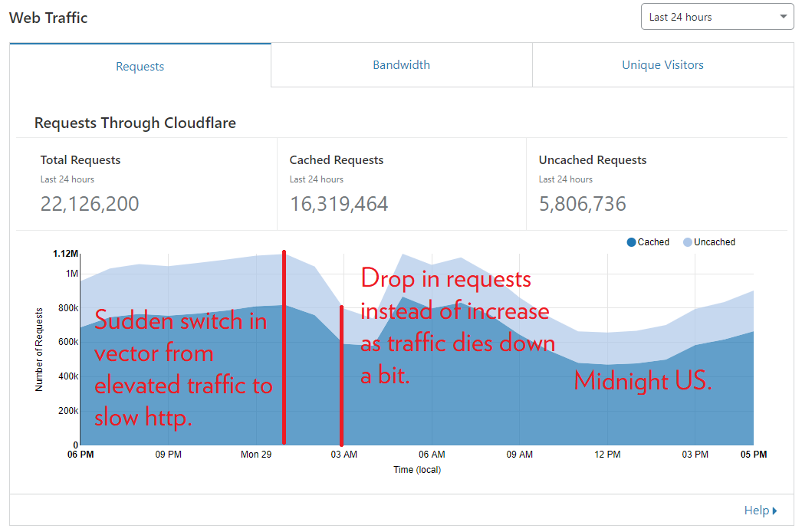This screenshot has width=802, height=532.
Task: Click the Total Requests label
Action: pos(81,160)
